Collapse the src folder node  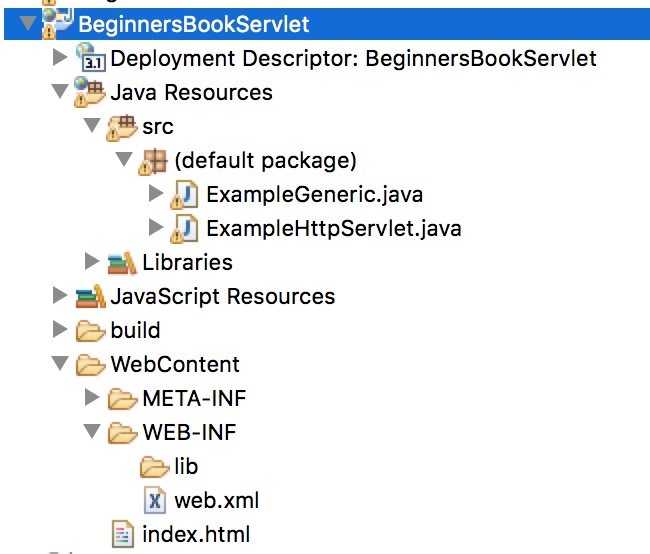point(92,125)
